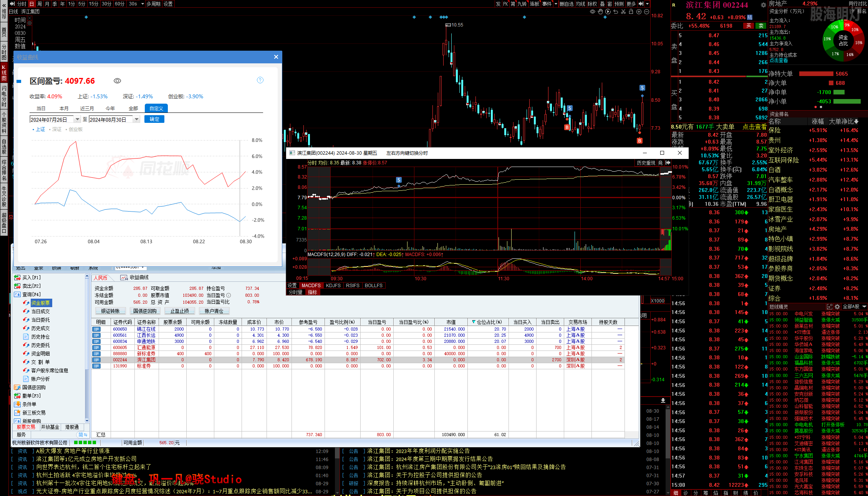This screenshot has width=868, height=496.
Task: Select the hand pan tool on the chart
Action: pyautogui.click(x=600, y=12)
